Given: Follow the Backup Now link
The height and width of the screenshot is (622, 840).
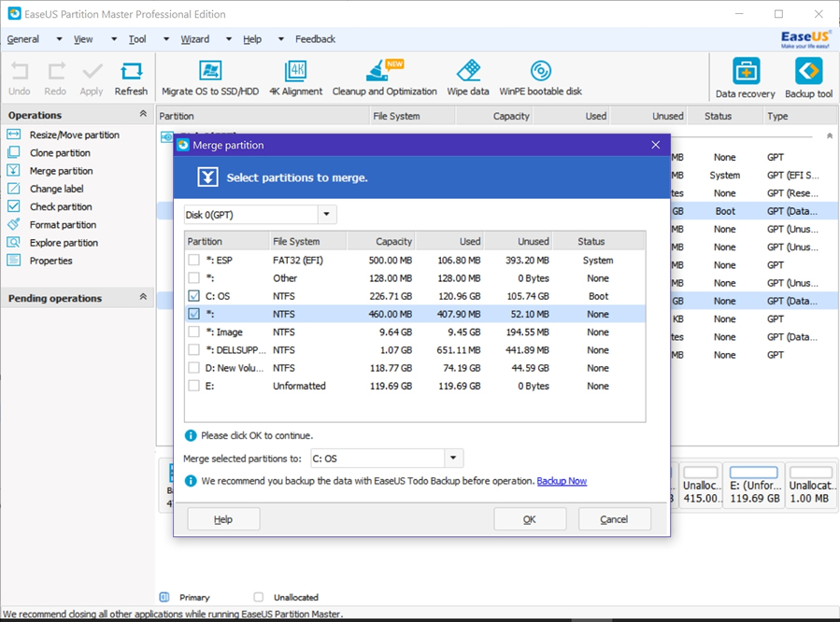Looking at the screenshot, I should click(x=562, y=481).
